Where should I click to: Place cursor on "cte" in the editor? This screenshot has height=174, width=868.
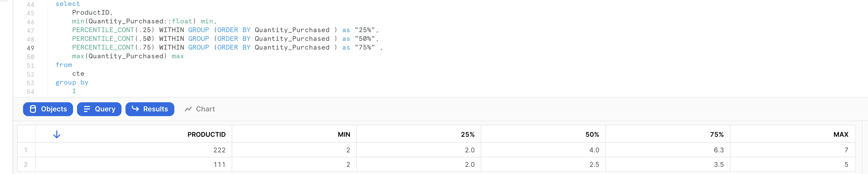click(78, 74)
